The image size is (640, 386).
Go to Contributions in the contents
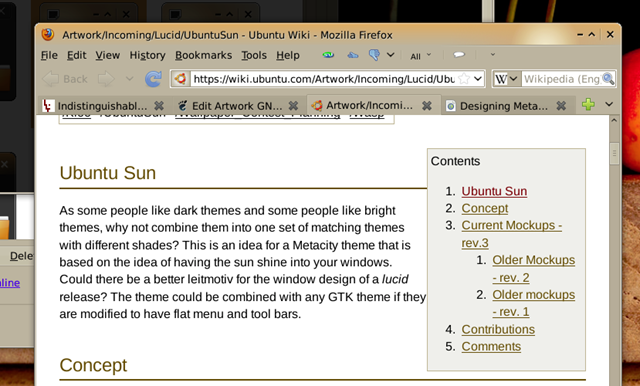pyautogui.click(x=498, y=329)
